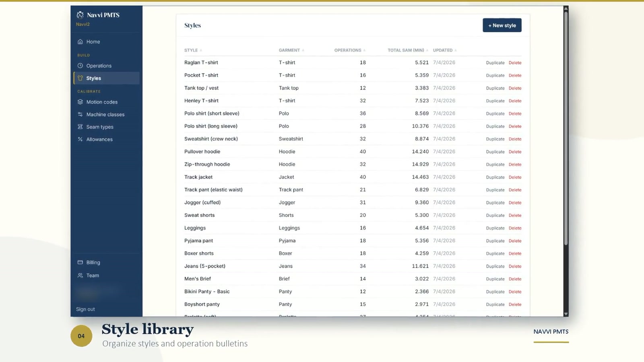
Task: Click the 14.929 SAM value for Zip-through hoodie
Action: tap(420, 164)
